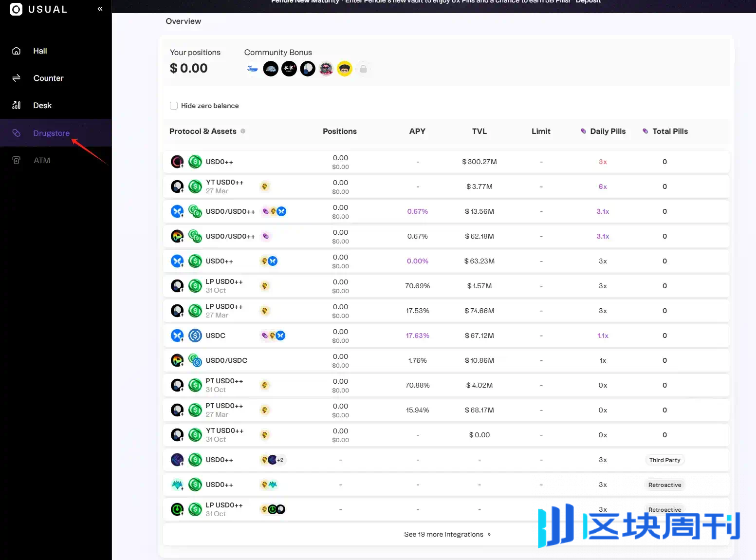
Task: Click the yellow badge in the YT USD0++ 31 Oct row
Action: pyautogui.click(x=265, y=435)
